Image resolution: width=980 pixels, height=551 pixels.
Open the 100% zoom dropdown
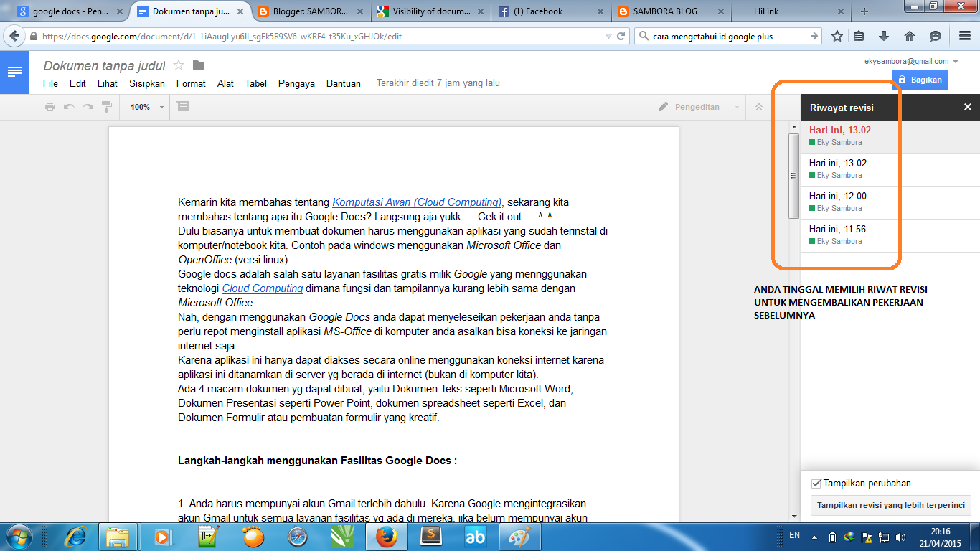click(x=147, y=107)
